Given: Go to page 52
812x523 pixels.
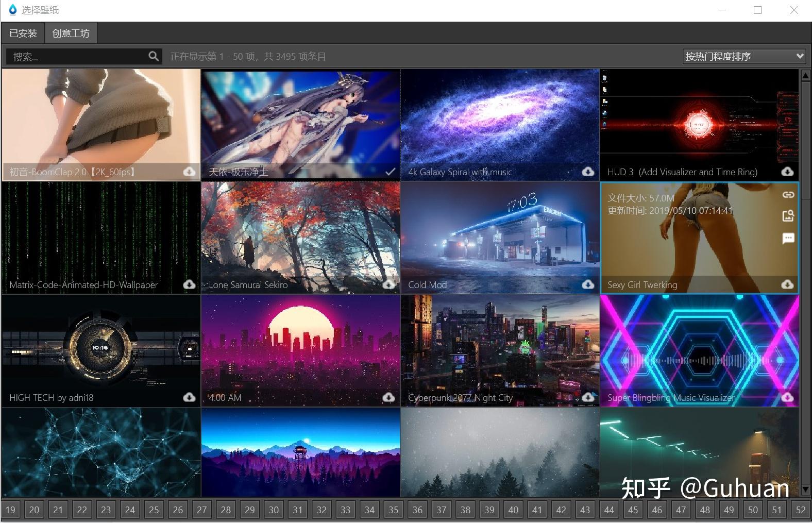Looking at the screenshot, I should click(800, 510).
